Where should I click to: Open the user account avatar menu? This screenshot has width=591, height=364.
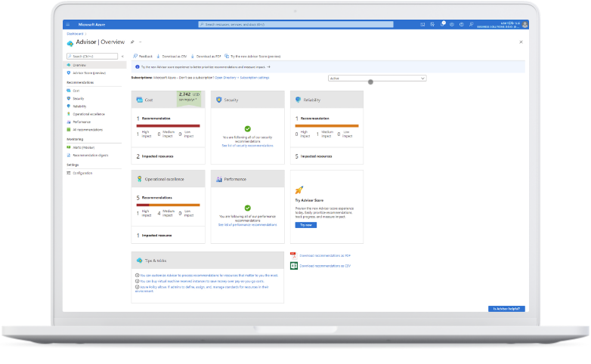click(x=524, y=24)
